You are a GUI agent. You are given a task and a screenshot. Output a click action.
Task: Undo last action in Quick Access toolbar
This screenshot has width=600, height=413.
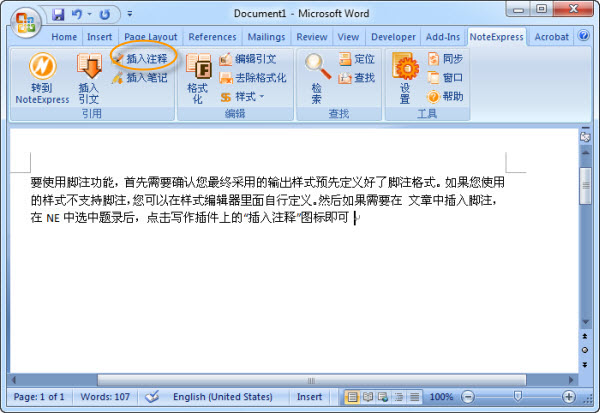click(x=77, y=15)
